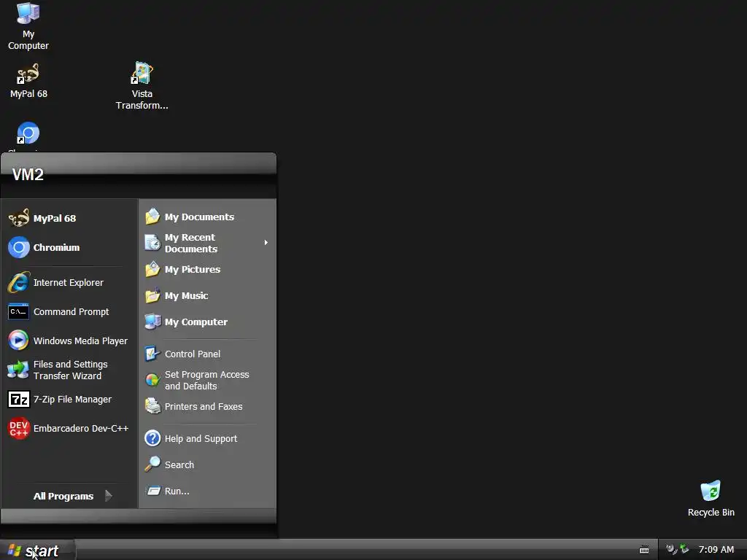Select Vista Transform... desktop shortcut
Viewport: 747px width, 560px height.
click(x=142, y=86)
